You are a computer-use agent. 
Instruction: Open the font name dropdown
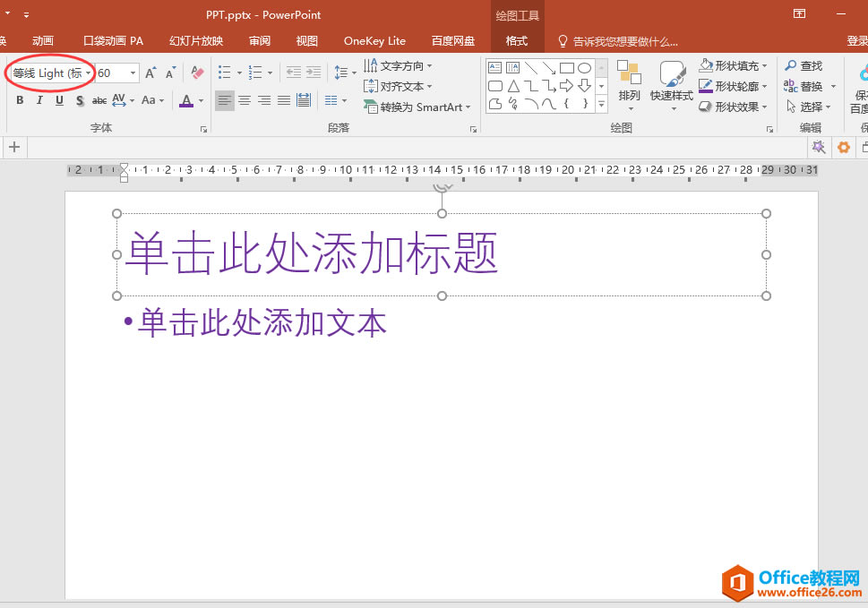88,73
